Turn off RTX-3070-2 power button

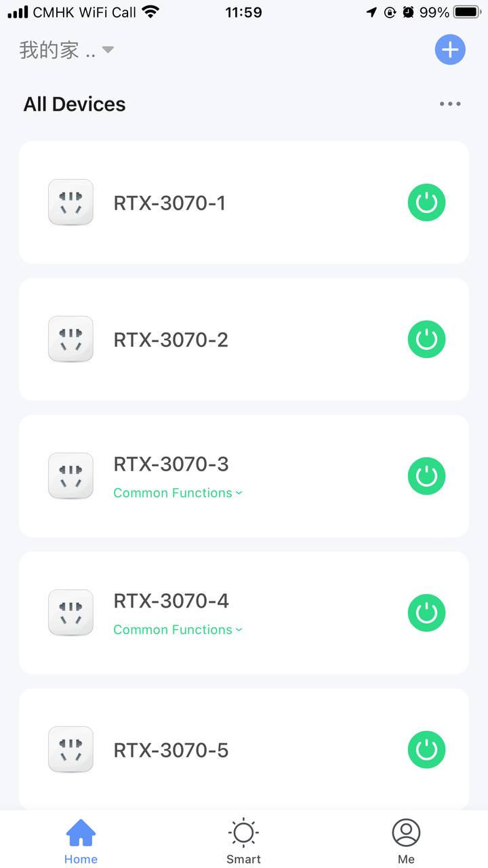426,339
